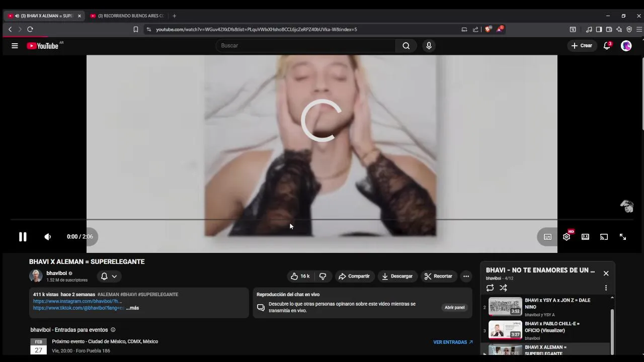Click the page vertical scrollbar

[642, 93]
